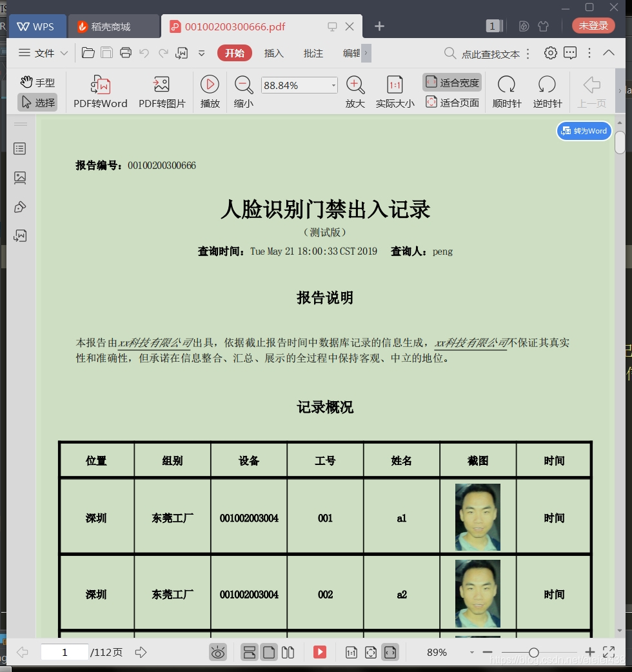Open the three-dot more options menu
The width and height of the screenshot is (632, 672).
click(589, 53)
